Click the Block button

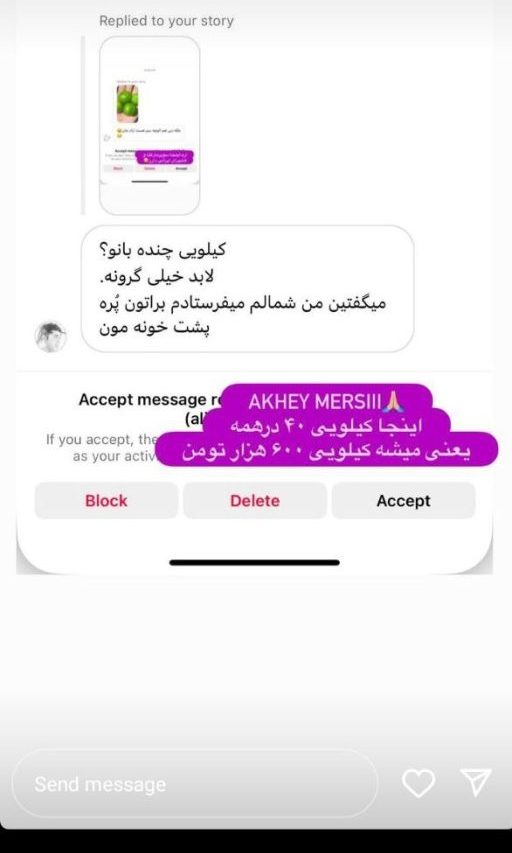106,500
